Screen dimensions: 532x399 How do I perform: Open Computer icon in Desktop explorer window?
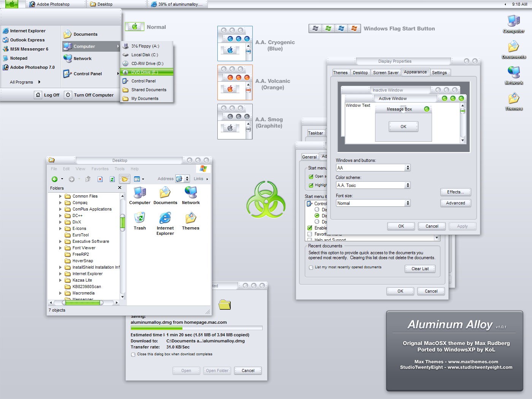[x=140, y=196]
